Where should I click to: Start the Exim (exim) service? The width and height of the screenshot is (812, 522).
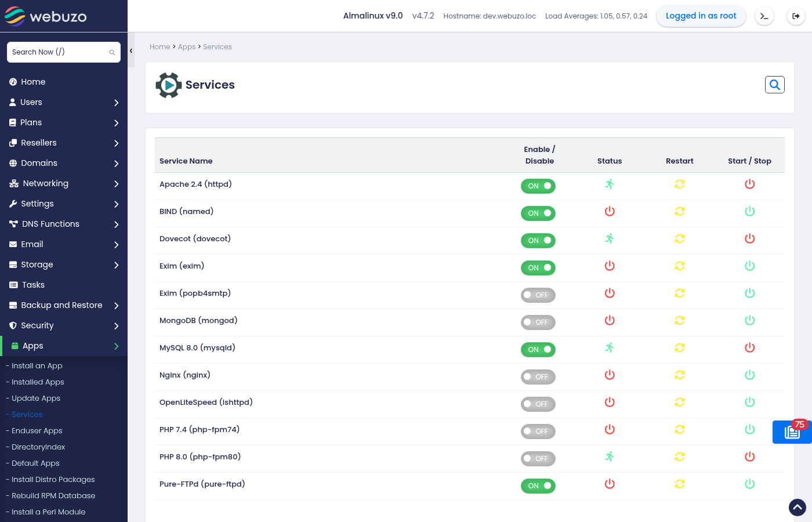750,266
